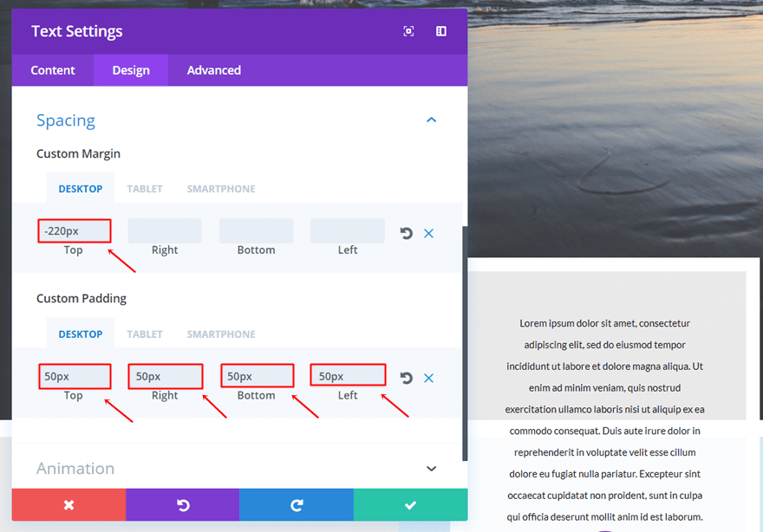Clear Custom Padding with the X icon
The width and height of the screenshot is (763, 532).
[428, 378]
